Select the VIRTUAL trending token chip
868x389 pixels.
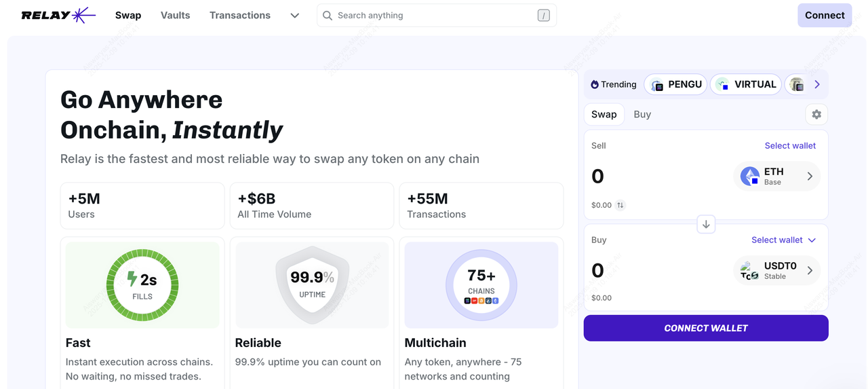[x=746, y=85]
